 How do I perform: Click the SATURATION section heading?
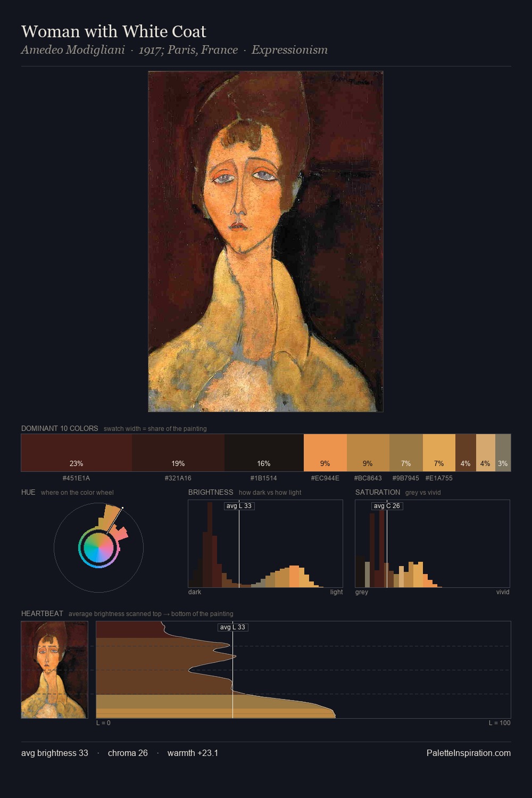[378, 492]
